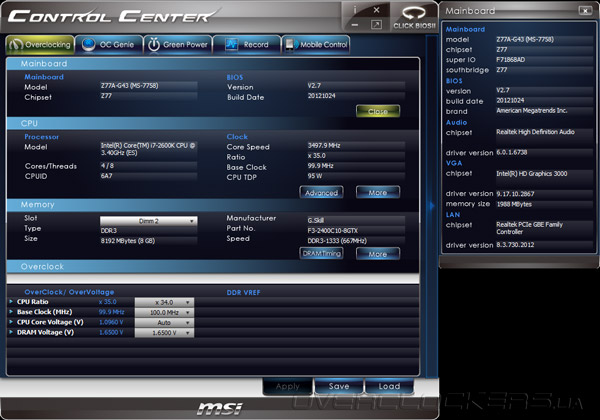Click the BIOS Build Date 20121024
This screenshot has height=420, width=600.
(x=356, y=96)
